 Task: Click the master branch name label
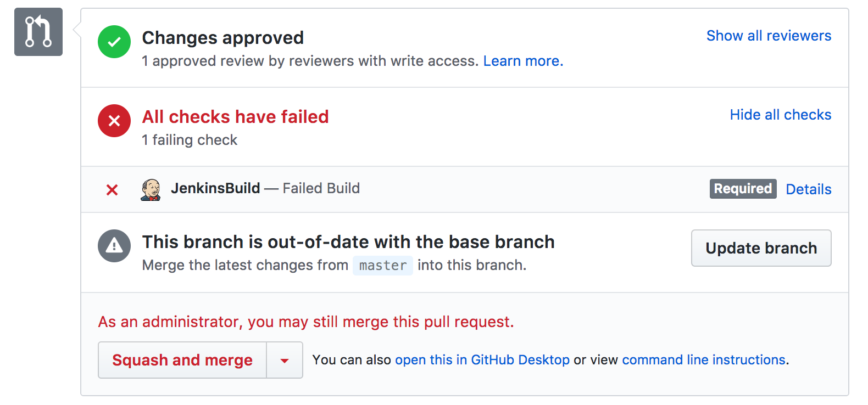click(383, 266)
